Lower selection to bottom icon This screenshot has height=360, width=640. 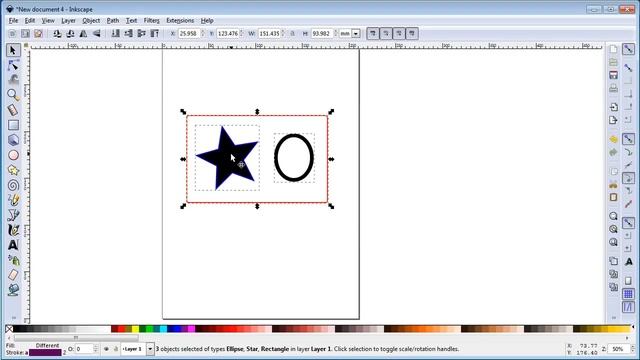pyautogui.click(x=116, y=33)
